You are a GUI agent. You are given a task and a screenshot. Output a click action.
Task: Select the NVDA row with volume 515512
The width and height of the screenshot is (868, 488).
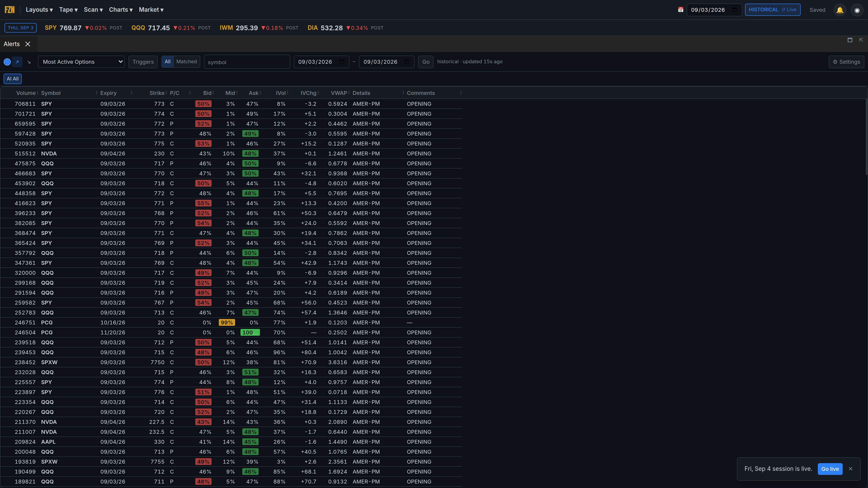231,154
